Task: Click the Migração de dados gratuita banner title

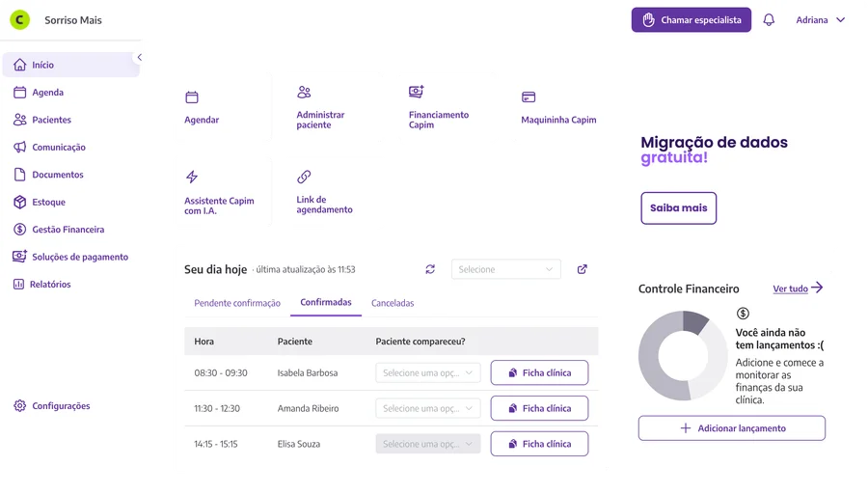Action: tap(714, 150)
